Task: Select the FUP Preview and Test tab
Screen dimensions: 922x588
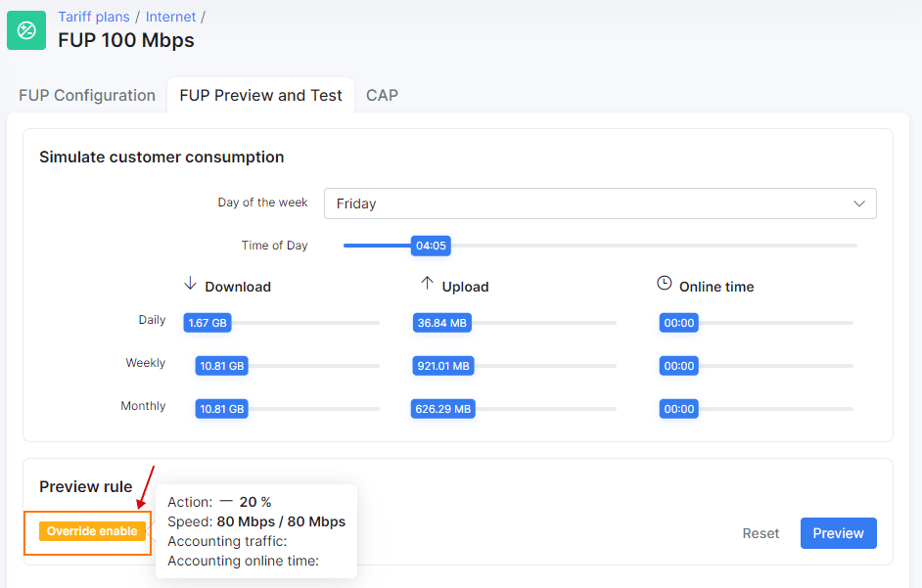Action: coord(260,95)
